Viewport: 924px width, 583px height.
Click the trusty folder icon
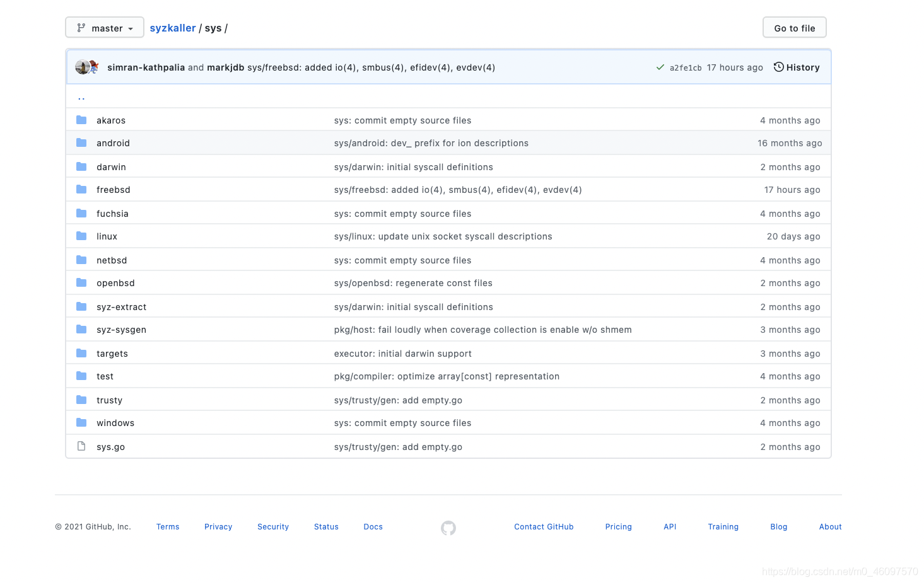81,400
